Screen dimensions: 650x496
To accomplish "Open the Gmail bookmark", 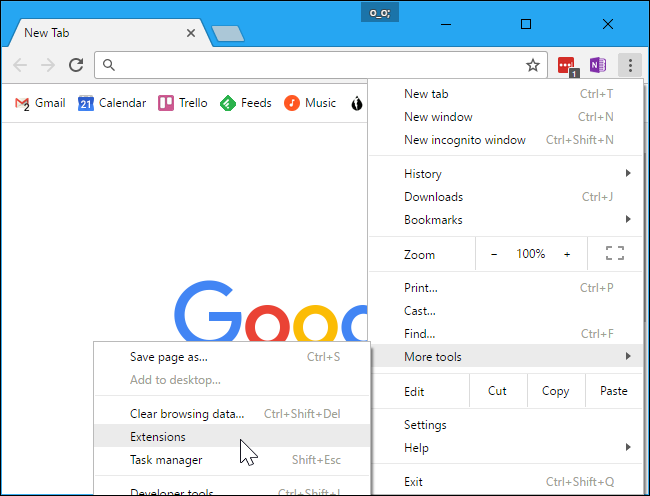I will click(x=40, y=103).
